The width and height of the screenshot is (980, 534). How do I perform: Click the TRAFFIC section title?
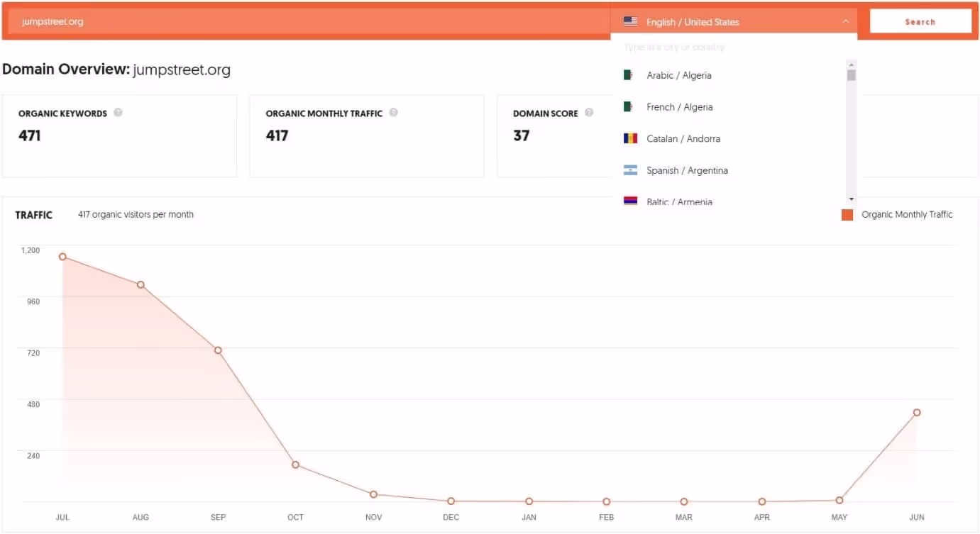coord(34,215)
